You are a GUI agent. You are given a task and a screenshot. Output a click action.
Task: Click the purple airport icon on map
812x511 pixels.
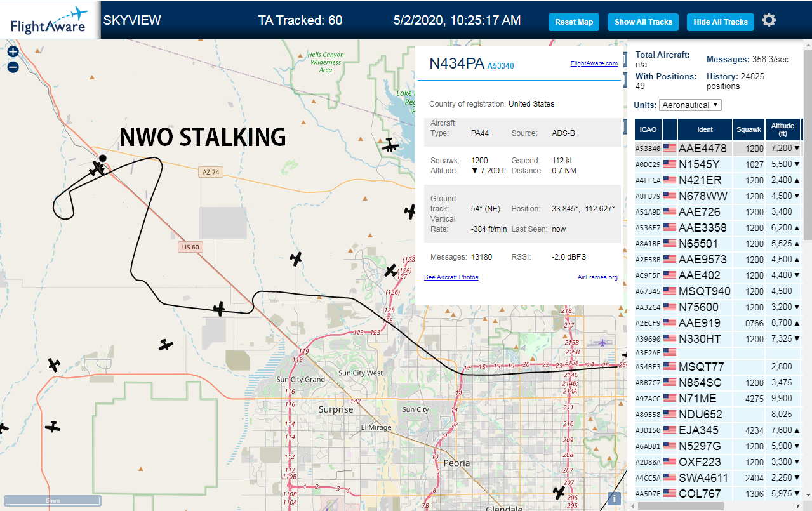(x=602, y=343)
